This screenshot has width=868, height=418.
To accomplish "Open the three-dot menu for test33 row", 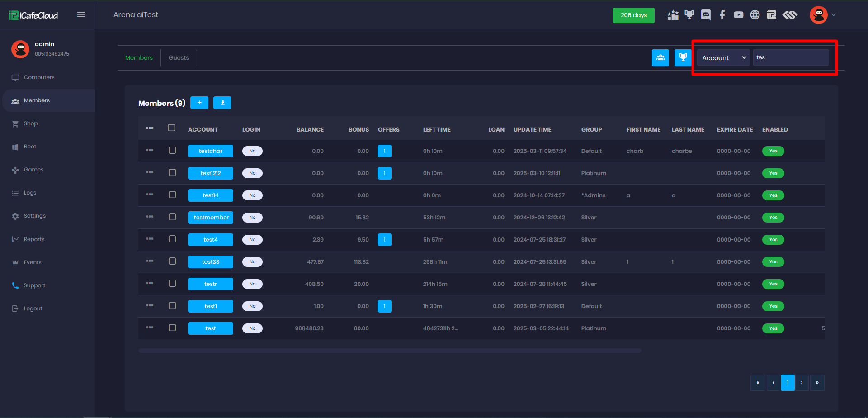I will click(x=150, y=261).
